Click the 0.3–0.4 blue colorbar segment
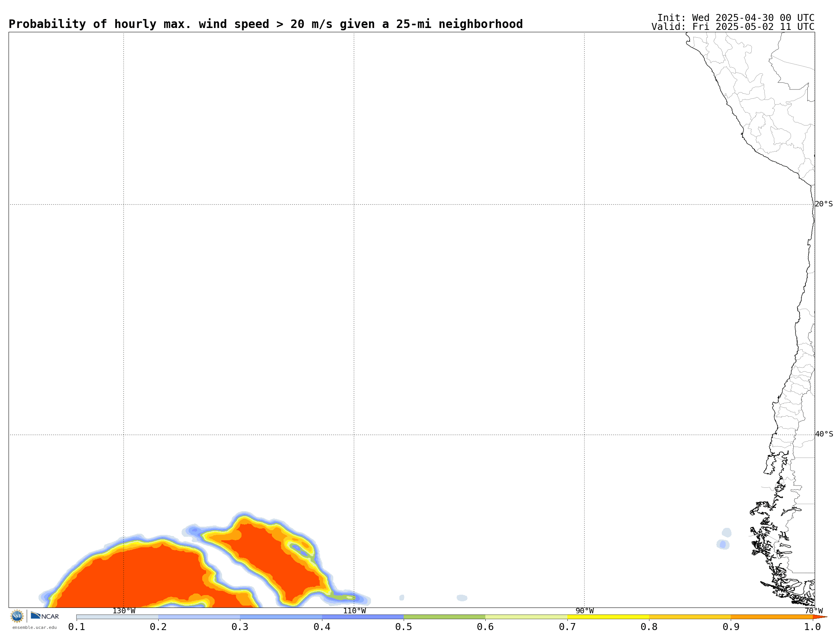The width and height of the screenshot is (840, 632). point(281,617)
